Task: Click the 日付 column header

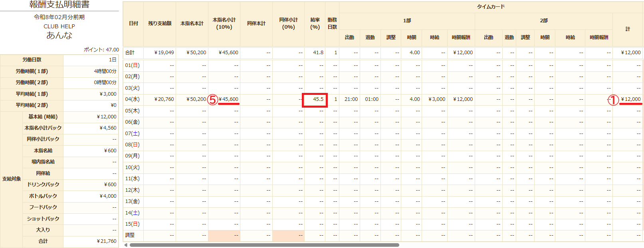Action: pos(133,24)
